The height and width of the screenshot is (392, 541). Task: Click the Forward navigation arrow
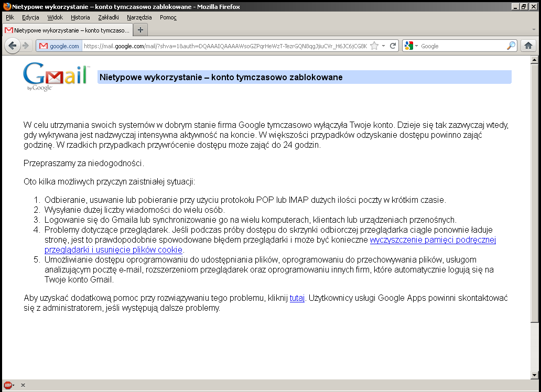(26, 46)
